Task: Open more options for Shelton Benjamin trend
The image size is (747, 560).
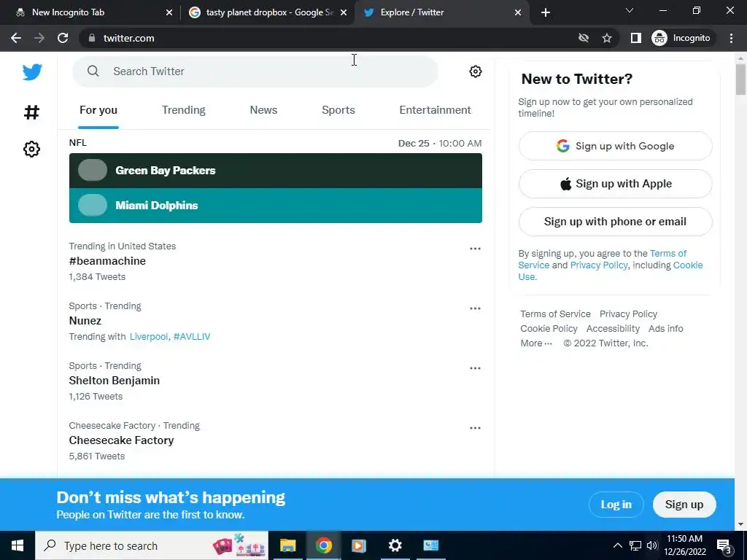Action: pos(475,368)
